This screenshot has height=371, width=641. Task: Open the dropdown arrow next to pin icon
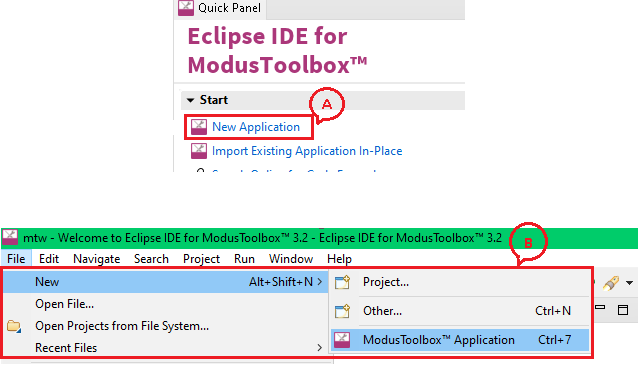(630, 283)
